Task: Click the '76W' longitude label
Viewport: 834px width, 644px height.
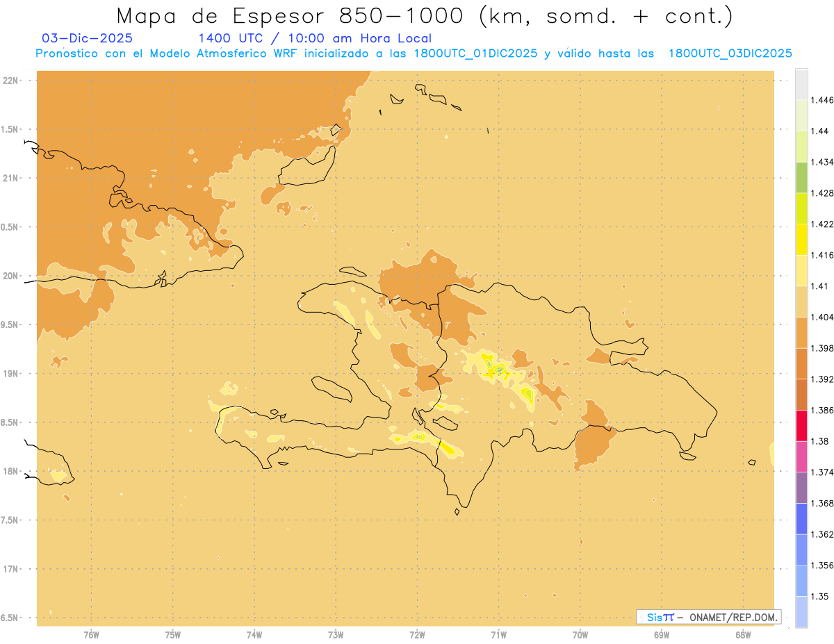Action: tap(91, 635)
